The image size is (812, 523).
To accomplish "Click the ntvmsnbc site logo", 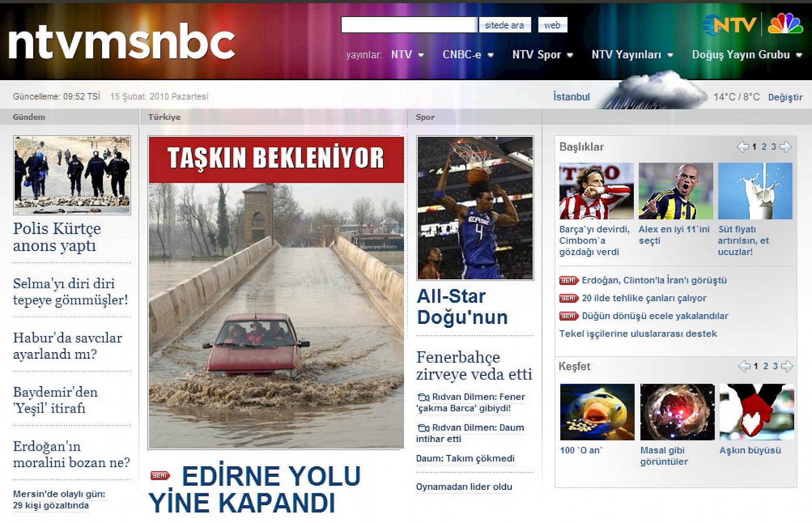I will tap(122, 43).
